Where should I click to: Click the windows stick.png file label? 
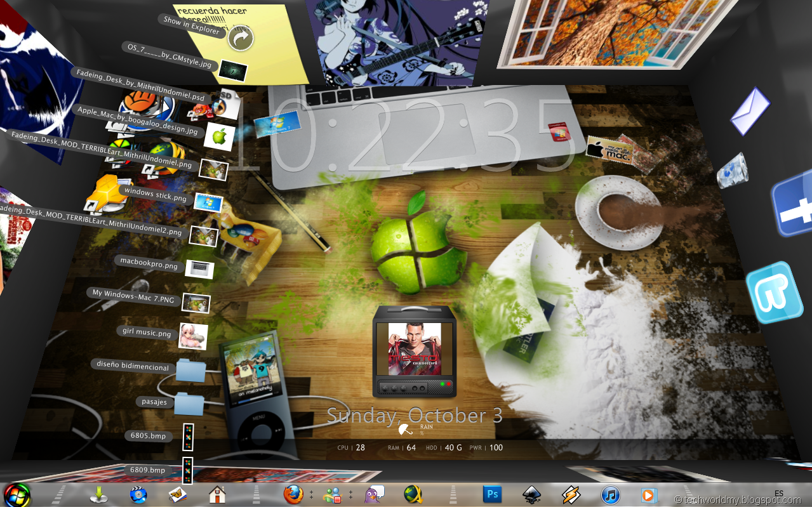[x=156, y=194]
